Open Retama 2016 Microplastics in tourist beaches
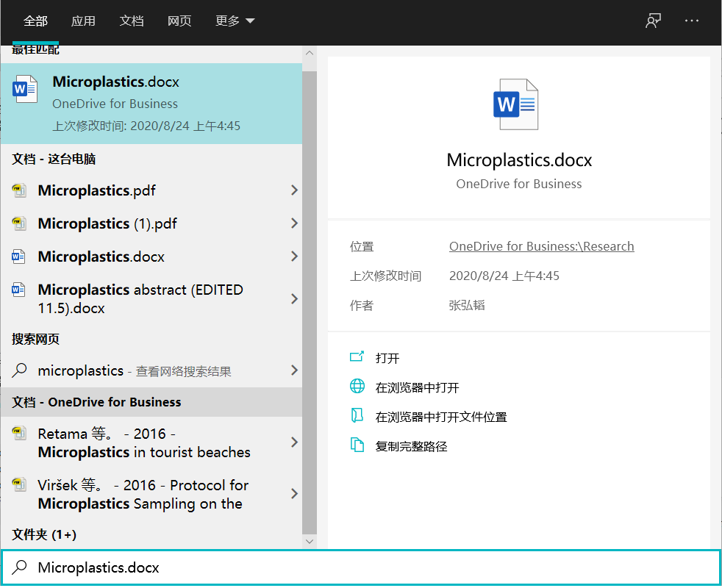722x588 pixels. [x=151, y=442]
